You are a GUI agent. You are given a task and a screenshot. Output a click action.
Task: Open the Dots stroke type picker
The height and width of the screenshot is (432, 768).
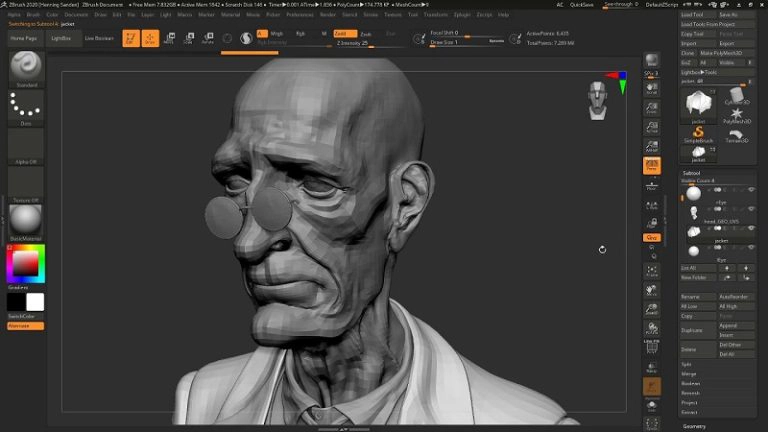pyautogui.click(x=26, y=106)
